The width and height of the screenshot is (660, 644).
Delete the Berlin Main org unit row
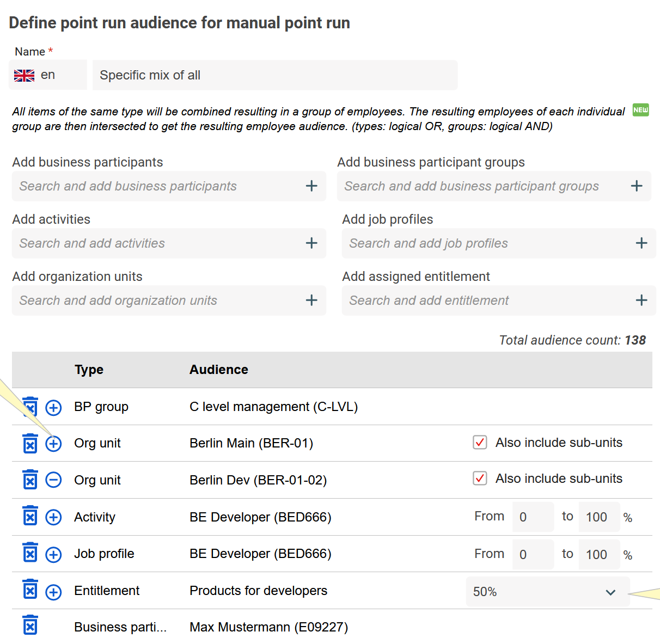[30, 444]
